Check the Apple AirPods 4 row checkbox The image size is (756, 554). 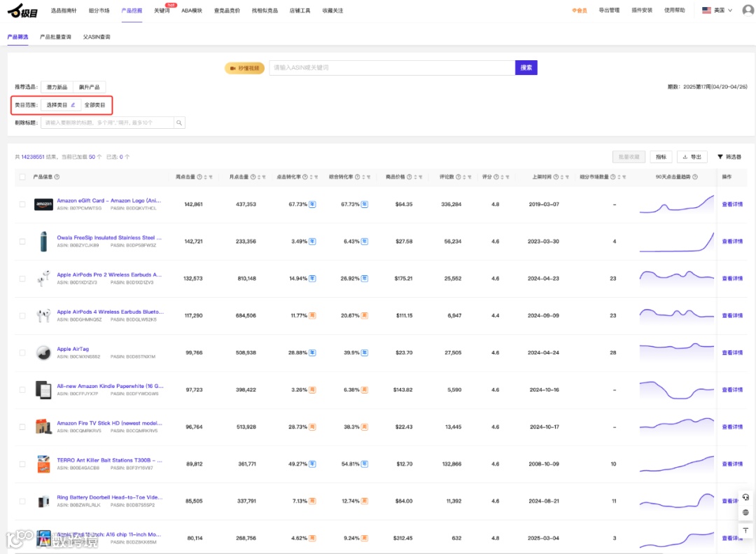tap(22, 316)
